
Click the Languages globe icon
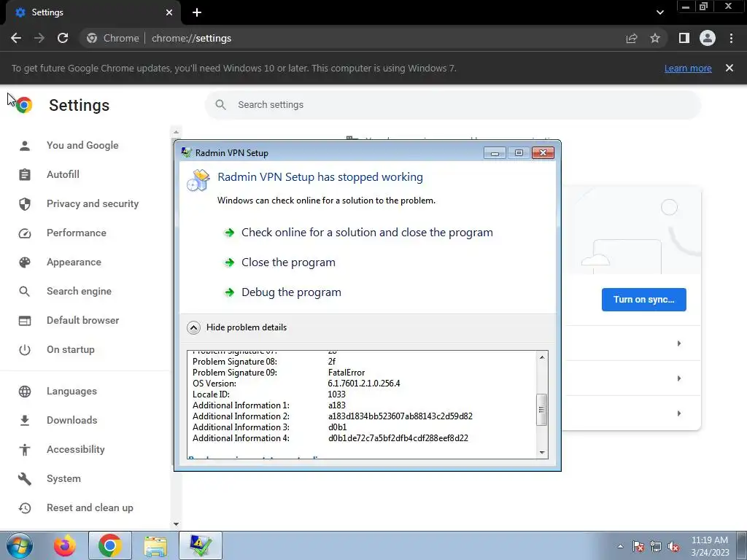(25, 391)
